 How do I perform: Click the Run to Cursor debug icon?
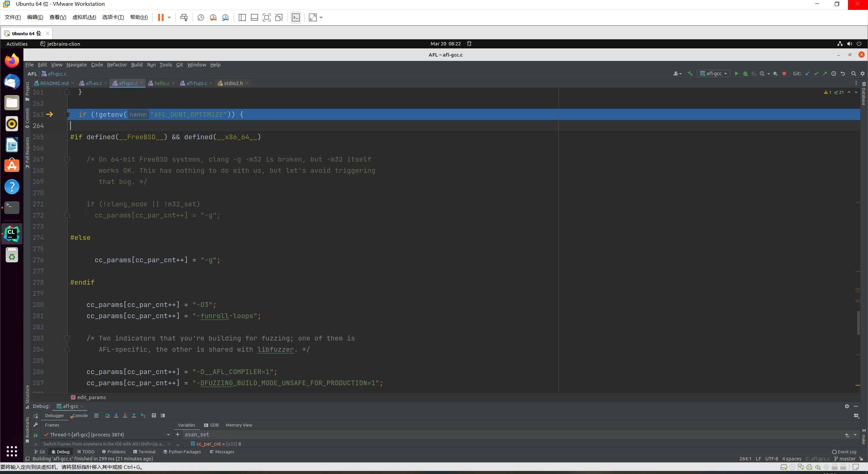coord(143,415)
